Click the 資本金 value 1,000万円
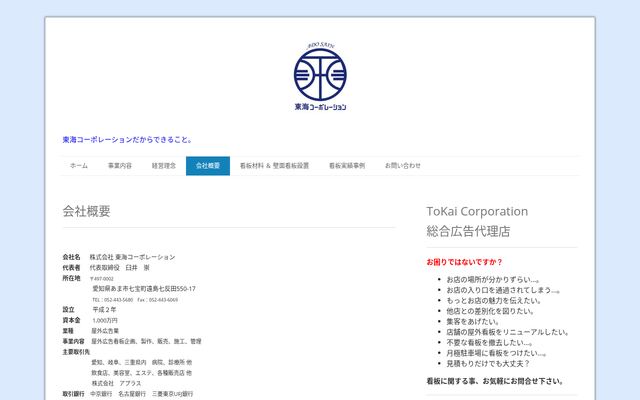Screen dimensions: 640x400 tap(105, 320)
